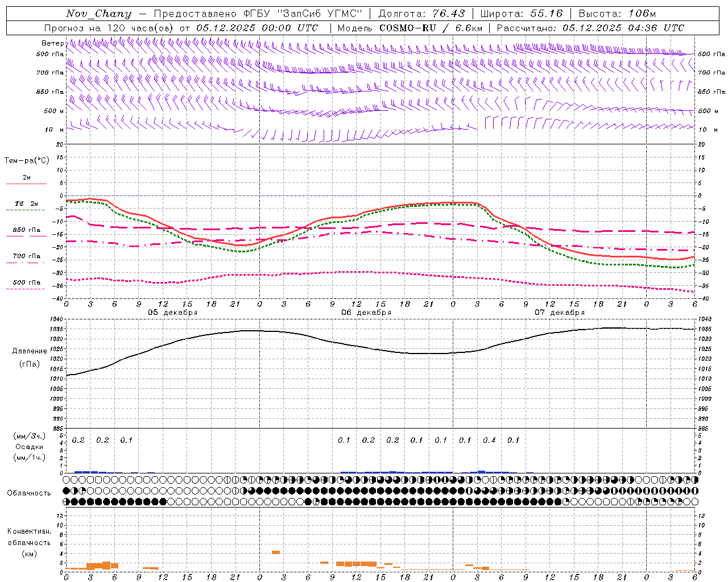Select the elevation text Высота: 106м
This screenshot has height=582, width=728.
[617, 14]
